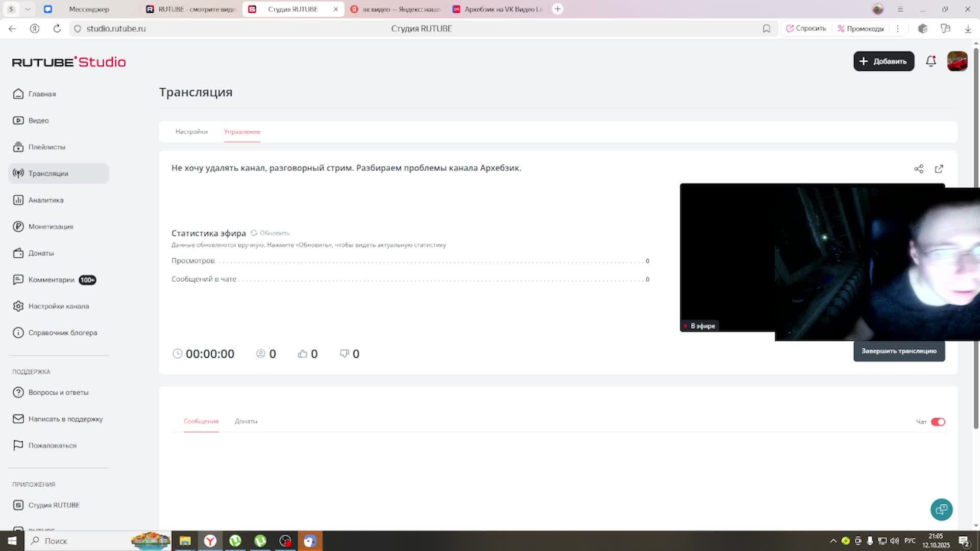Open the support chat floating button

coord(941,509)
